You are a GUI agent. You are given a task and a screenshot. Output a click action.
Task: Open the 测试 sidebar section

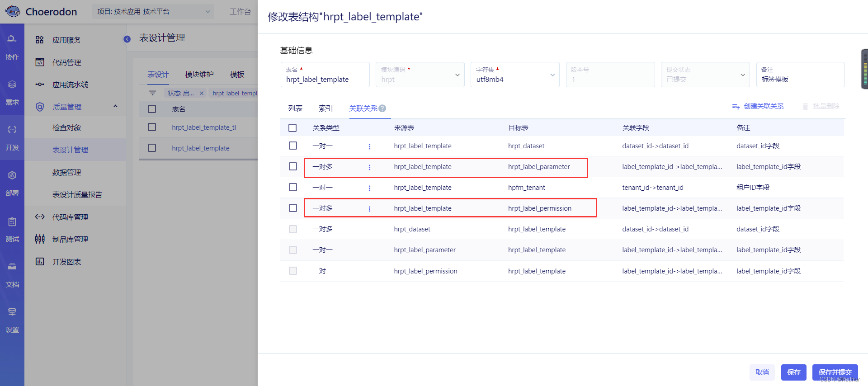pyautogui.click(x=12, y=229)
